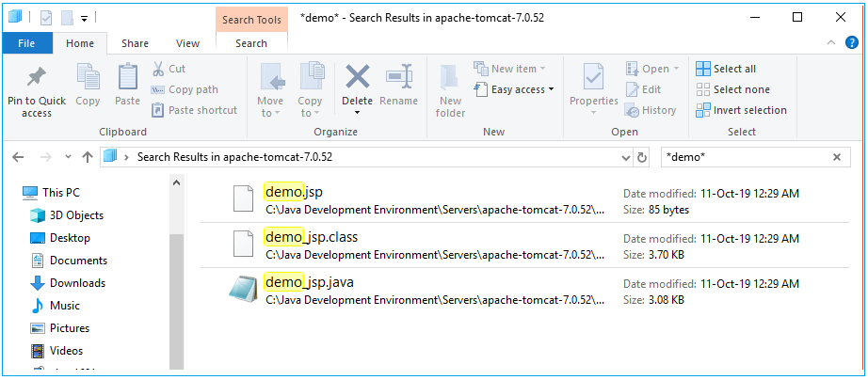
Task: Click Select none
Action: pyautogui.click(x=733, y=89)
